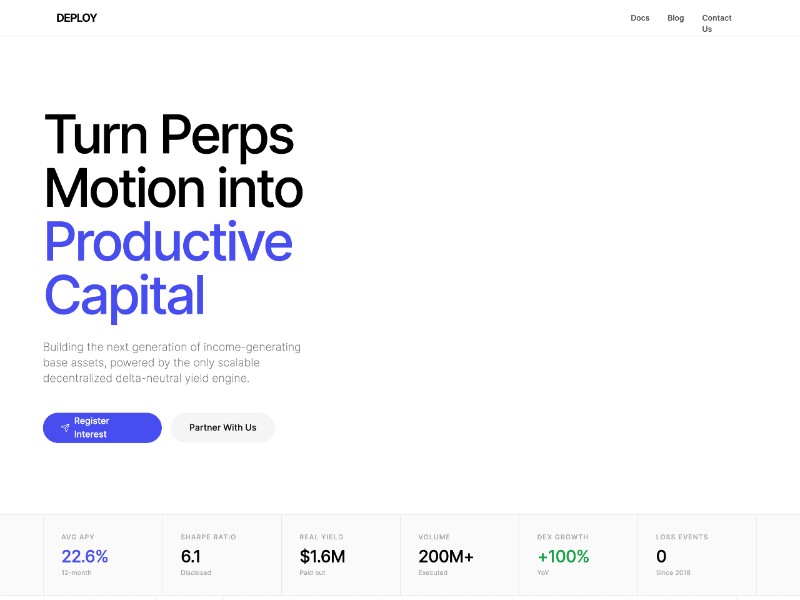
Task: Click the Contact Us link
Action: [x=716, y=23]
